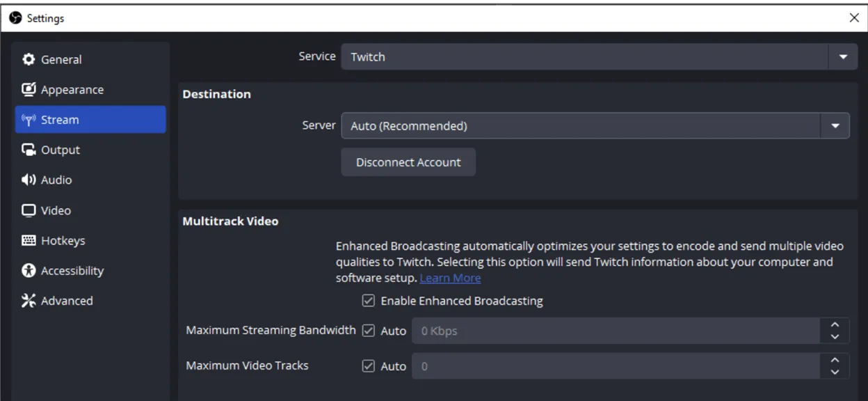
Task: Uncheck Enable Enhanced Broadcasting checkbox
Action: pos(369,301)
